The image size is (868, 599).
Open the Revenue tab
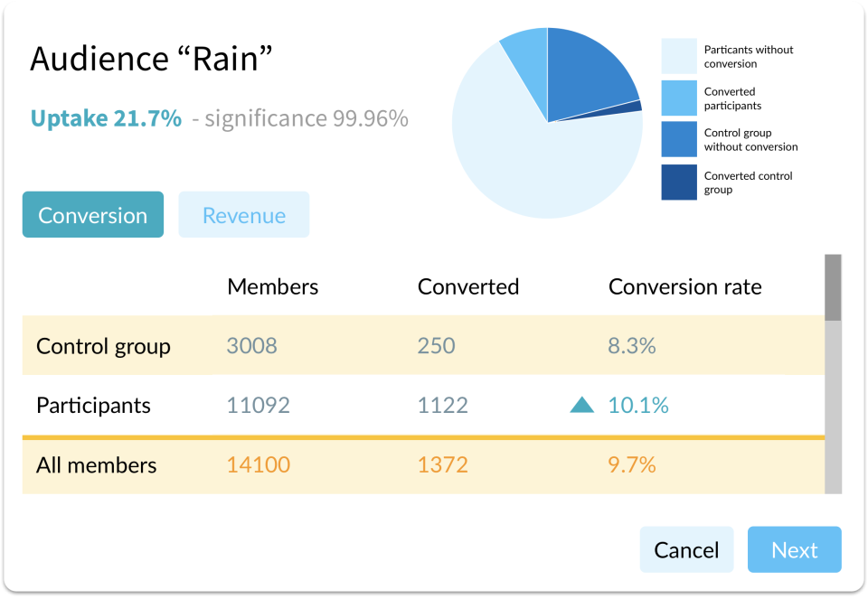click(244, 215)
